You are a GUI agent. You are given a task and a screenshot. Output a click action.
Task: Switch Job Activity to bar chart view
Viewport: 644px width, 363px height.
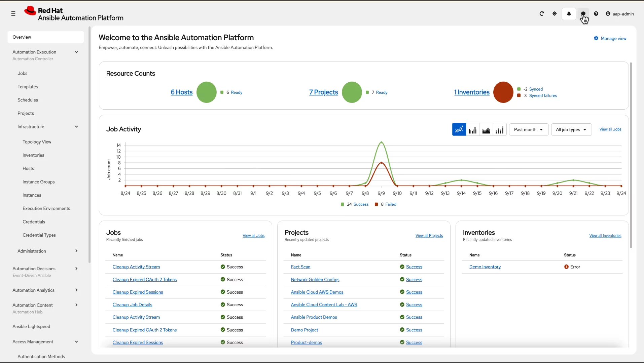coord(472,129)
